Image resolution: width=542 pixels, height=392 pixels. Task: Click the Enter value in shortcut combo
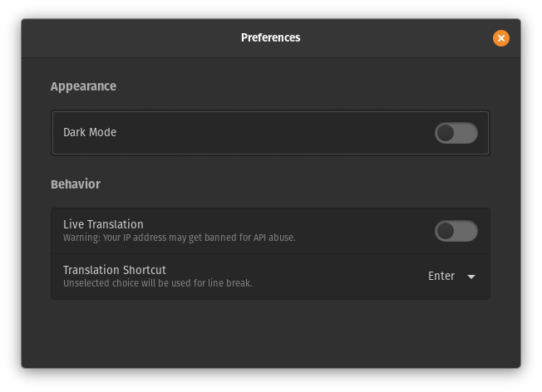click(x=441, y=277)
